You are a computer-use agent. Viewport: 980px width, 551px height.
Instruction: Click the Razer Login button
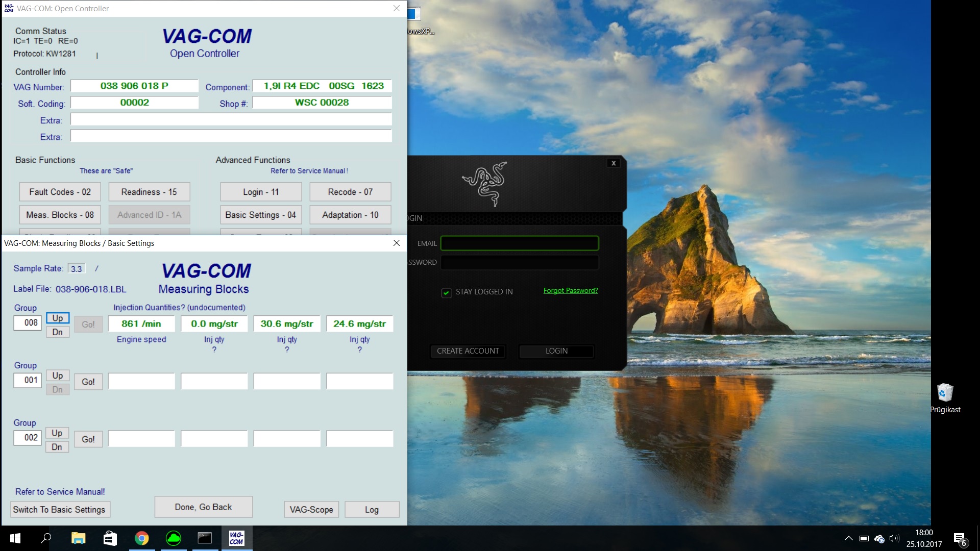coord(556,351)
